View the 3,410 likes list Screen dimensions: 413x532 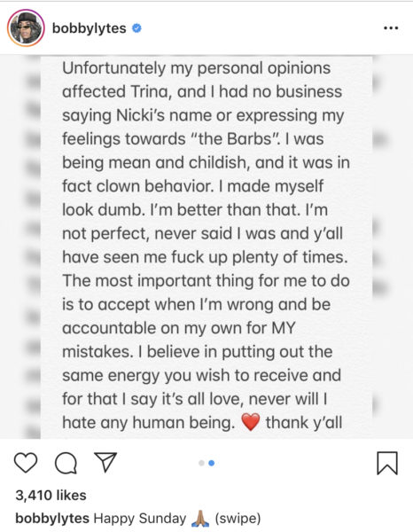(51, 496)
